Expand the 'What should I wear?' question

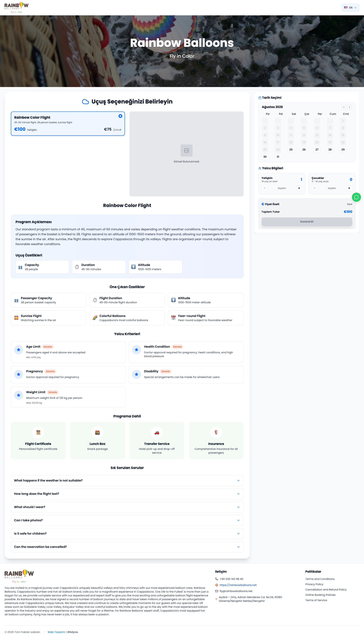pos(127,507)
